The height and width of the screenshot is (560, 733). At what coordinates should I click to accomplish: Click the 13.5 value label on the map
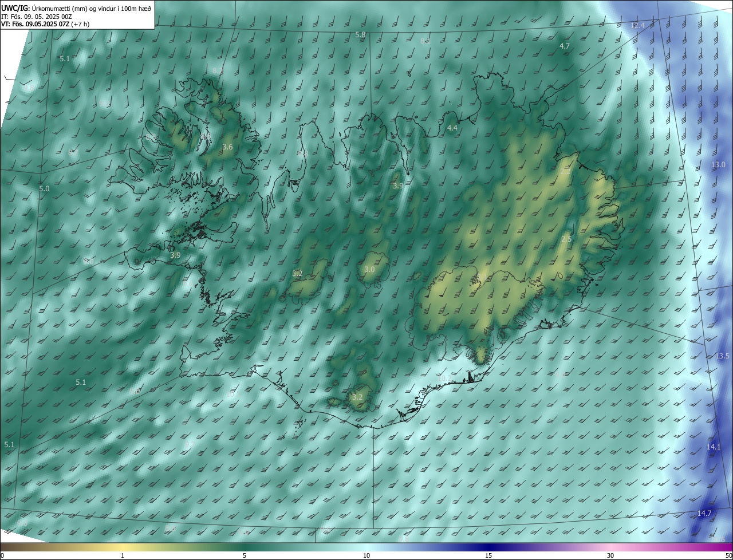coord(722,356)
